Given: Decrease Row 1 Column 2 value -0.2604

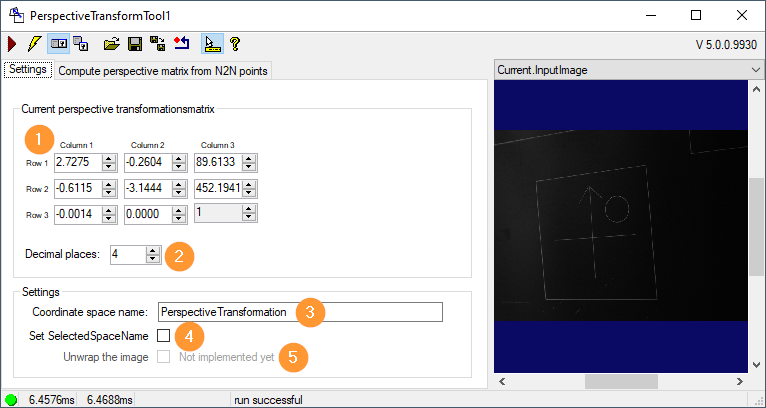Looking at the screenshot, I should pyautogui.click(x=179, y=167).
